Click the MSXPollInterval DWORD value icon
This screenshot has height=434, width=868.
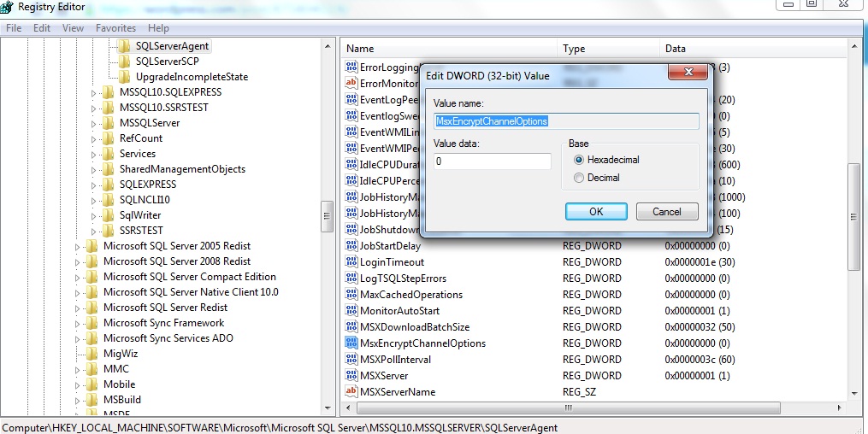[x=351, y=360]
